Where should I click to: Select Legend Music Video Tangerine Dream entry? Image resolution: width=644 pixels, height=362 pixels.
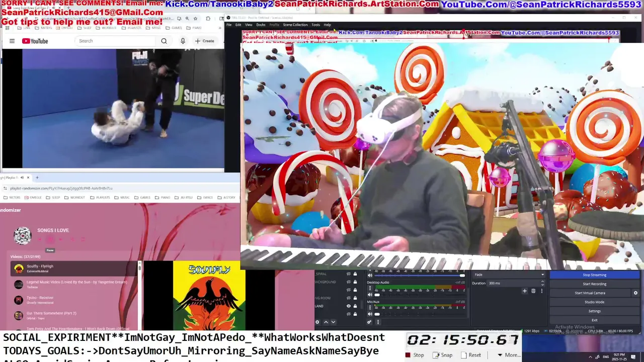coord(74,284)
